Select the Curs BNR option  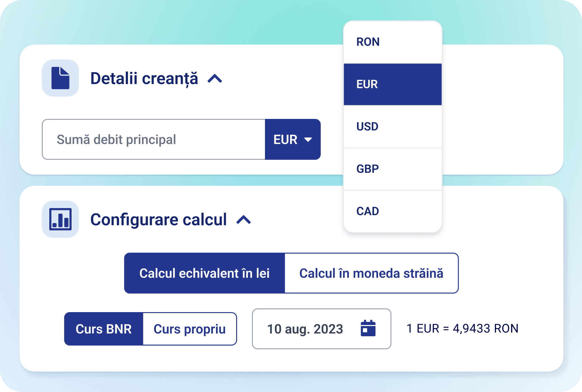pyautogui.click(x=104, y=329)
